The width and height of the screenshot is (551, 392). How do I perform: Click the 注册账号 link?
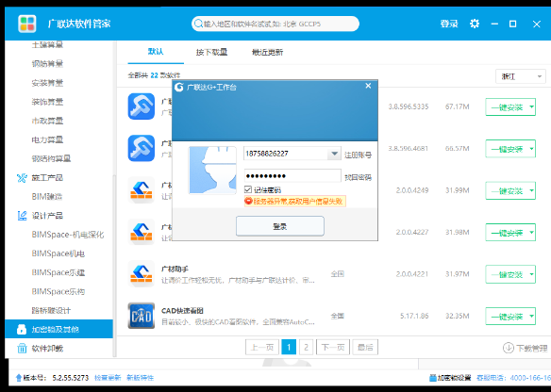(x=358, y=155)
